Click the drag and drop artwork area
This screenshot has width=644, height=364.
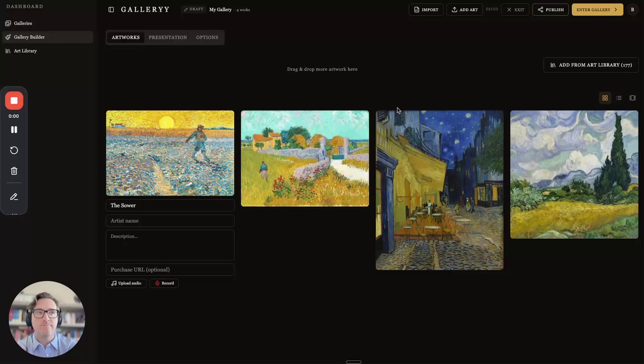322,69
